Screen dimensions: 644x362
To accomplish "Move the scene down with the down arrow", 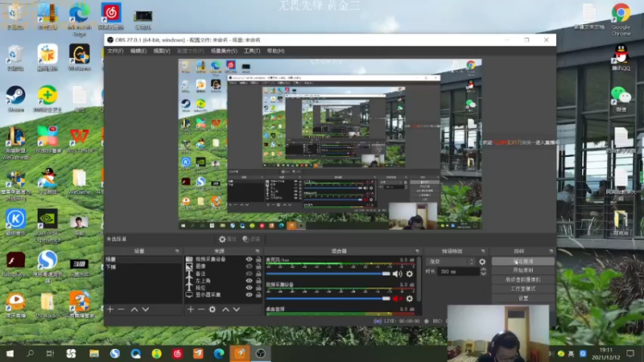I will (146, 309).
